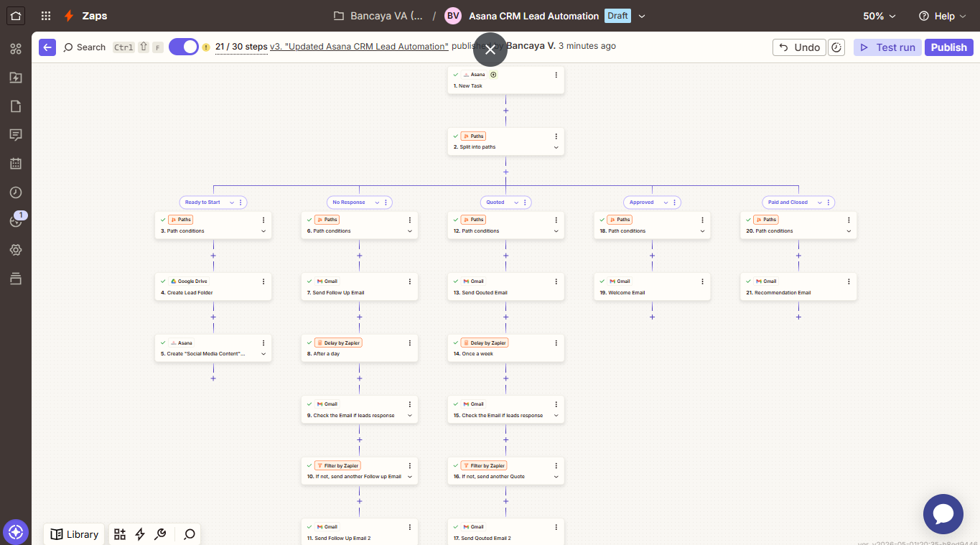This screenshot has height=545, width=980.
Task: Open the Help menu
Action: [943, 16]
